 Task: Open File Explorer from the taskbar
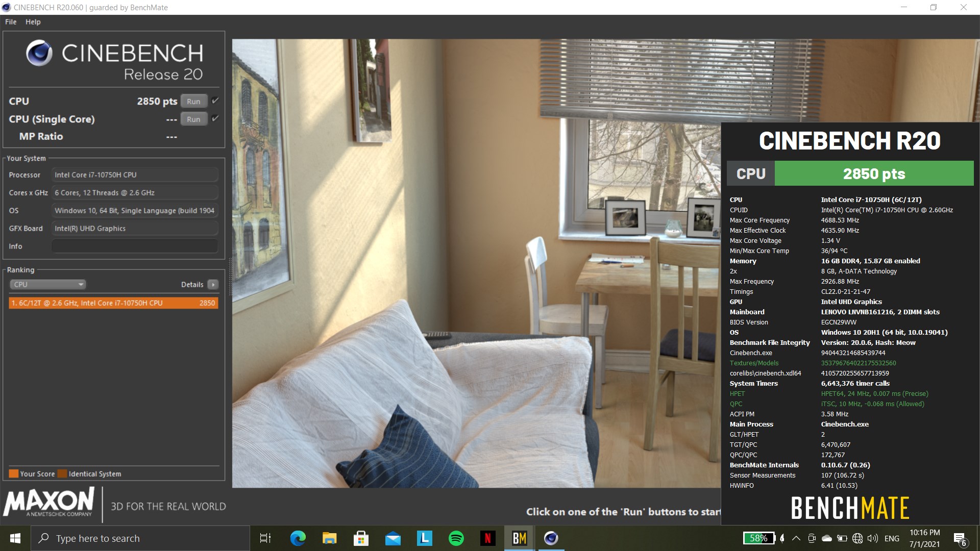click(x=329, y=538)
